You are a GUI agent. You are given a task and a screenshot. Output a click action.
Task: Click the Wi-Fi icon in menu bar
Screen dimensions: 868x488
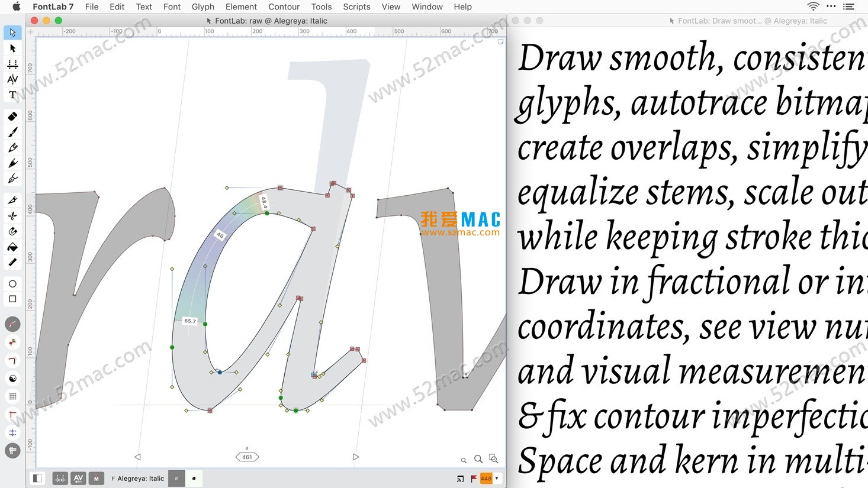click(x=814, y=7)
